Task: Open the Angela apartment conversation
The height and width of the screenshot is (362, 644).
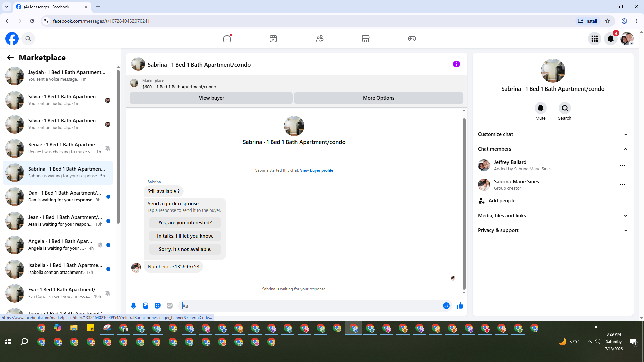Action: coord(58,245)
